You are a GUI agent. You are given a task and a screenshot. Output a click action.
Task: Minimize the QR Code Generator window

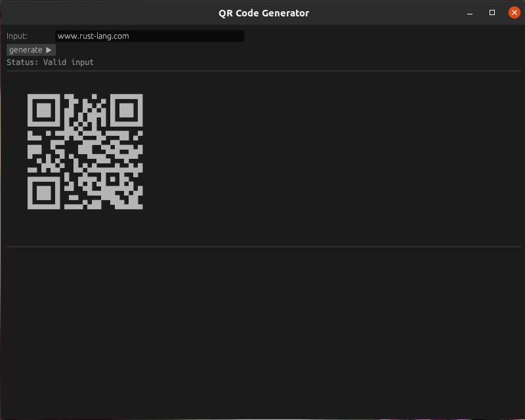coord(470,13)
